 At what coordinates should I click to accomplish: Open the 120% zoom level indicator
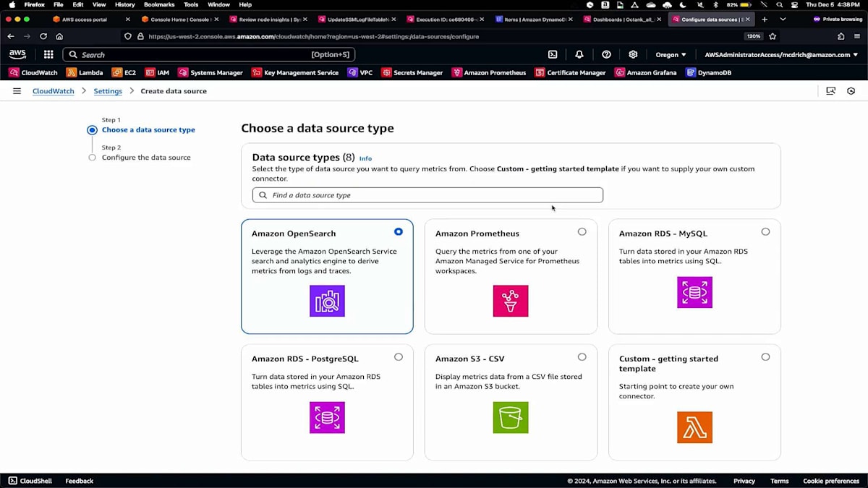(x=753, y=36)
